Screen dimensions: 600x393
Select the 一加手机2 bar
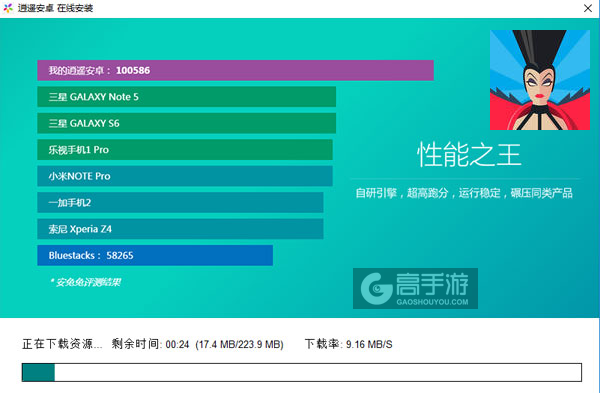pos(180,202)
